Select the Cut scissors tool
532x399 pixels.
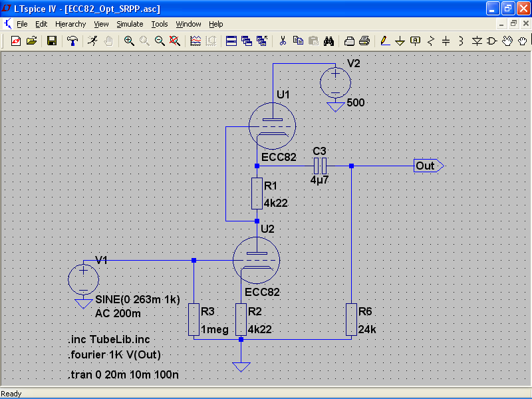[x=283, y=41]
